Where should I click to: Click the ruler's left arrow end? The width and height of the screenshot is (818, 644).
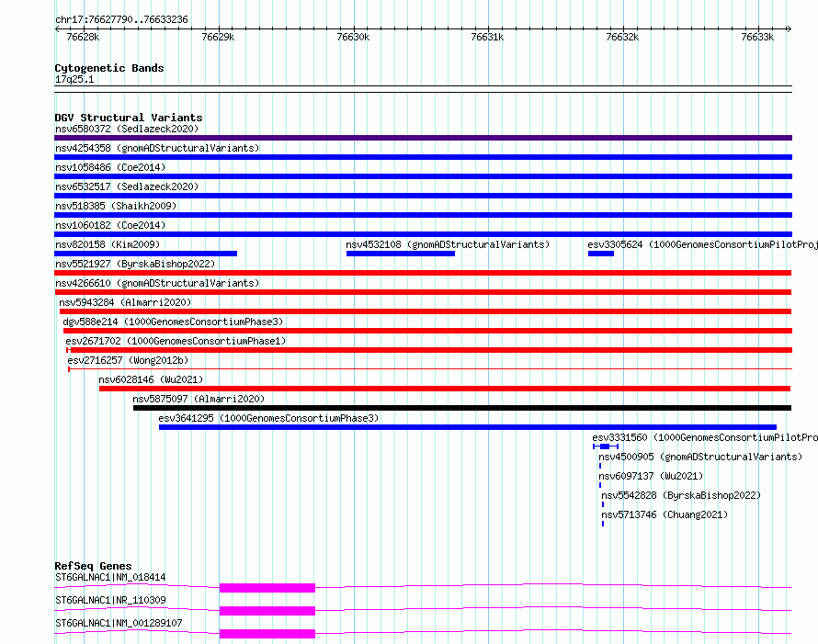coord(57,28)
